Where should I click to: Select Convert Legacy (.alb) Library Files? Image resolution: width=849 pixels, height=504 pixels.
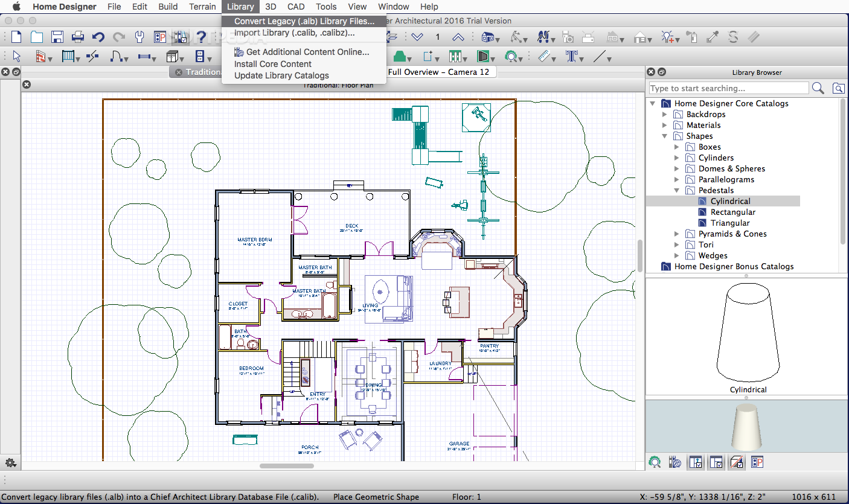pyautogui.click(x=304, y=21)
